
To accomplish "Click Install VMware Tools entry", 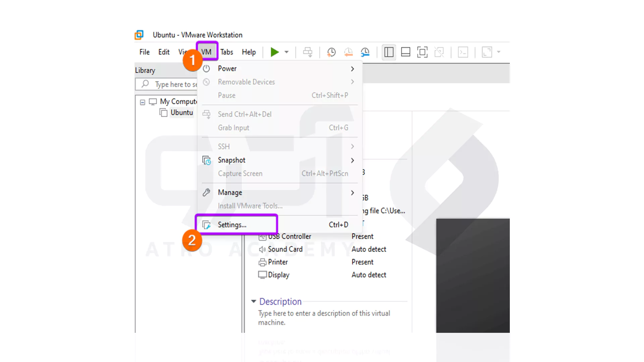I will [279, 206].
